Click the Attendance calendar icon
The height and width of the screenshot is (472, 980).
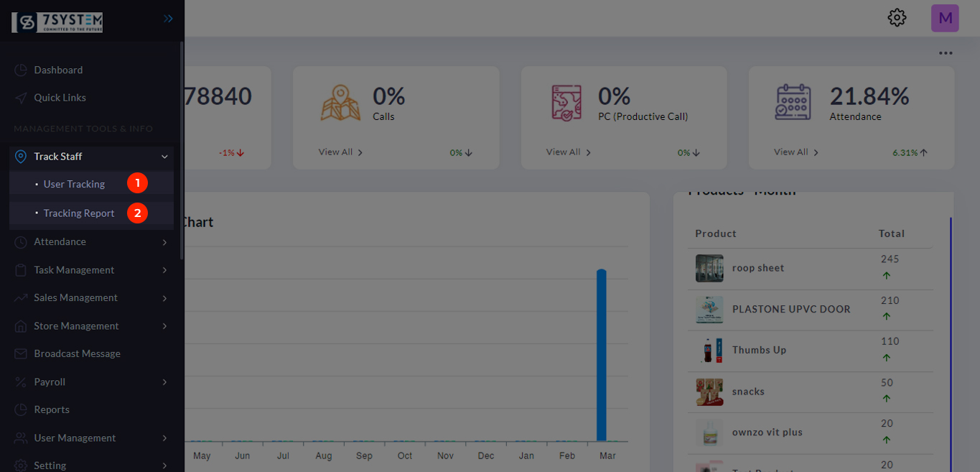click(793, 103)
